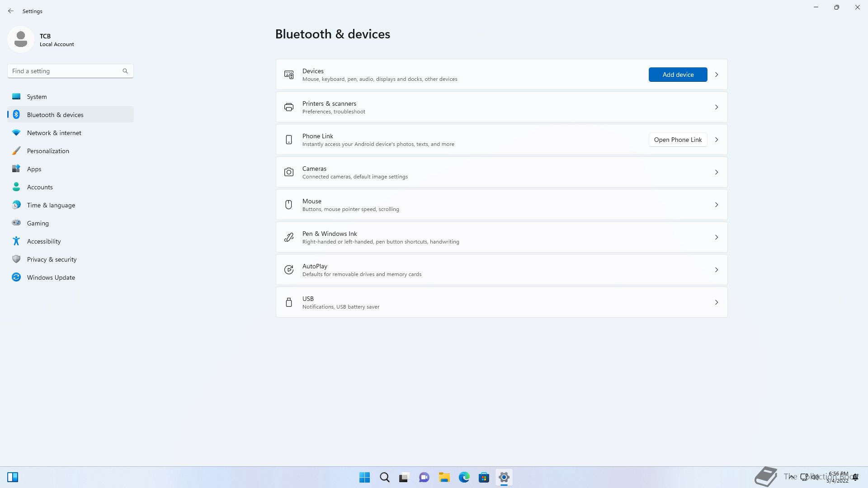This screenshot has height=488, width=868.
Task: Click the Gaming controller icon
Action: (16, 222)
